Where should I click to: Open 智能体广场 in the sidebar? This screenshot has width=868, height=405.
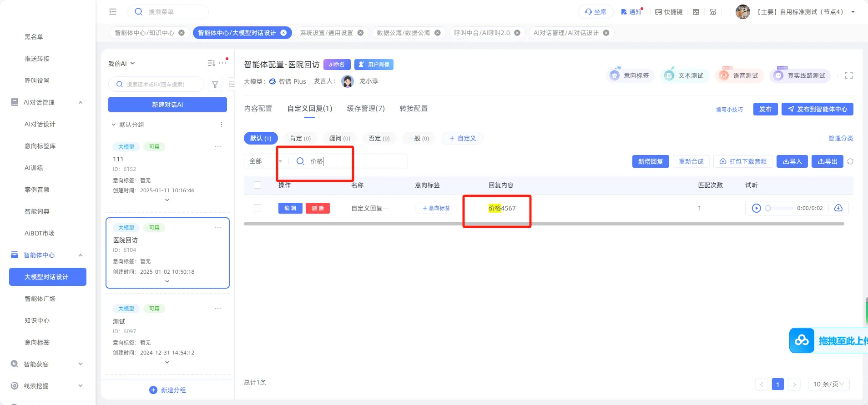pos(40,299)
